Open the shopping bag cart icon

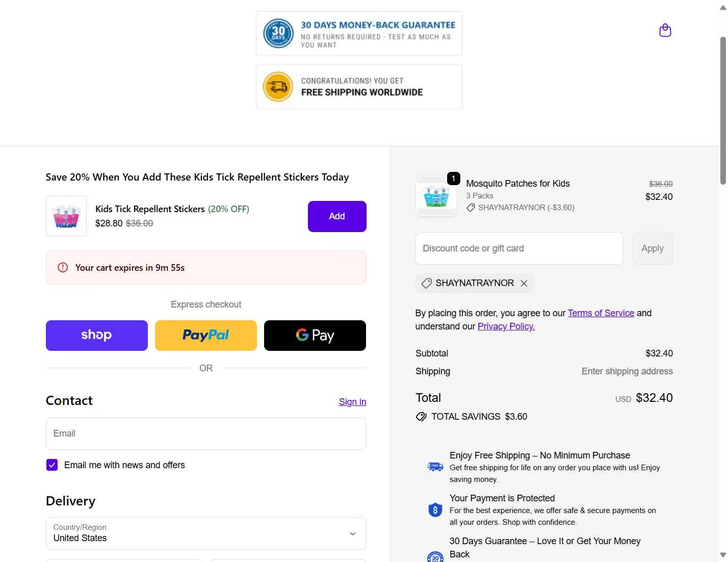[665, 31]
